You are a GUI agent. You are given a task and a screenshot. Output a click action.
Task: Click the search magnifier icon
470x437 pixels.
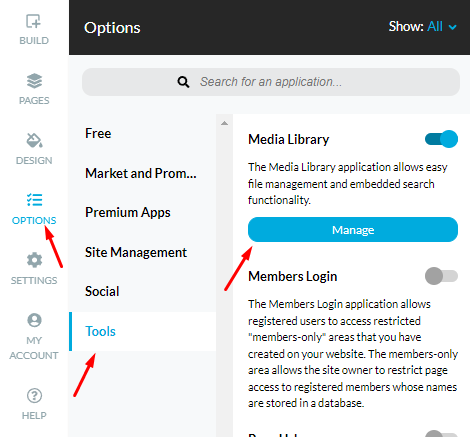[183, 82]
